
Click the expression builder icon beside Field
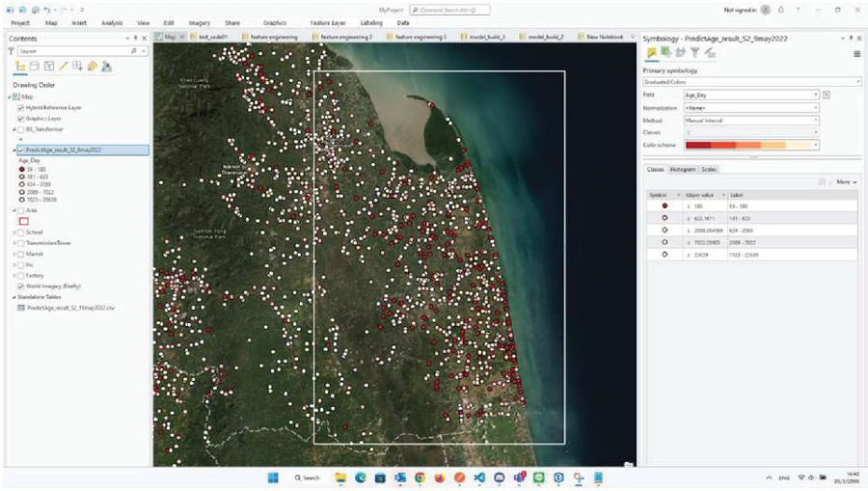[x=827, y=95]
